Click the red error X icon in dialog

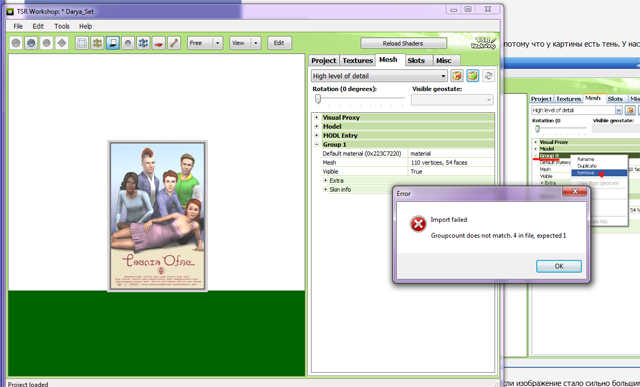pos(418,224)
